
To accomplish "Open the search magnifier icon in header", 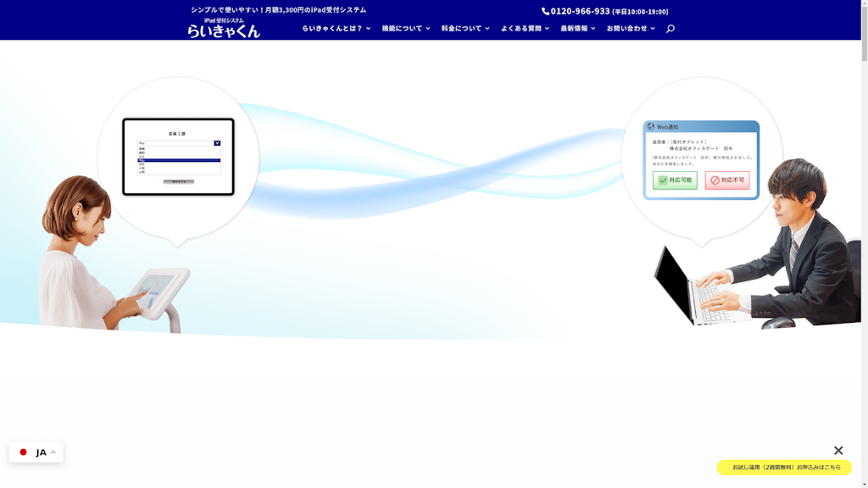I will (670, 29).
